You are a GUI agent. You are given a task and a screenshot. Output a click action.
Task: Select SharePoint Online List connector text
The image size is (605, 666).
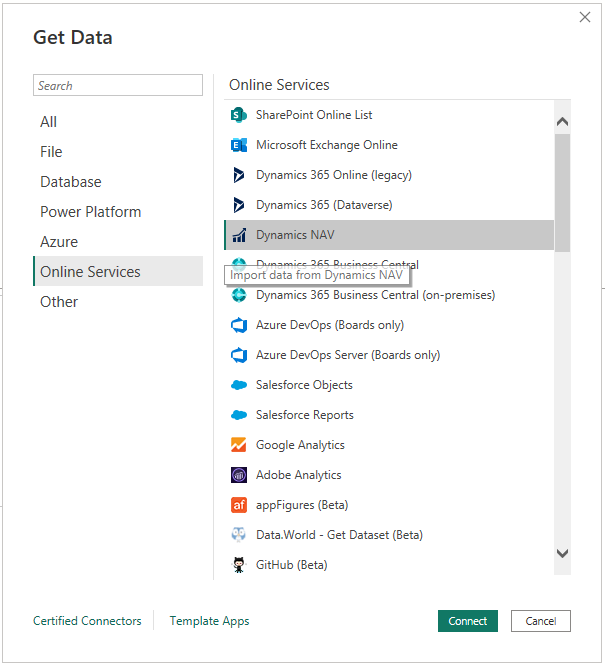[314, 115]
